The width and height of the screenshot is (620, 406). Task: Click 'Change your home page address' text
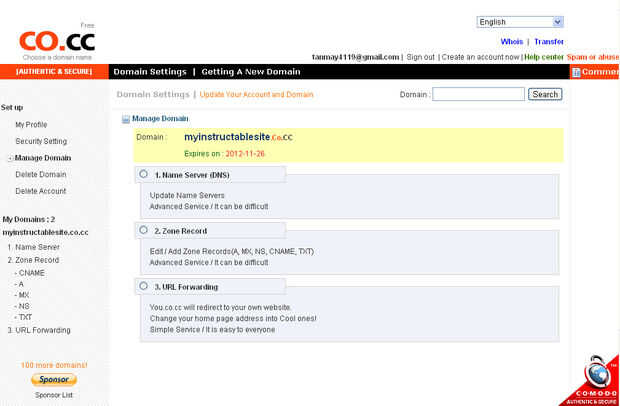[233, 319]
